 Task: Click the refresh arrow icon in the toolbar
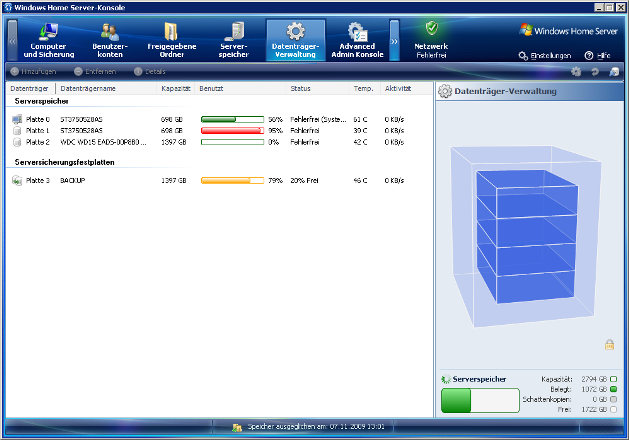(x=595, y=72)
